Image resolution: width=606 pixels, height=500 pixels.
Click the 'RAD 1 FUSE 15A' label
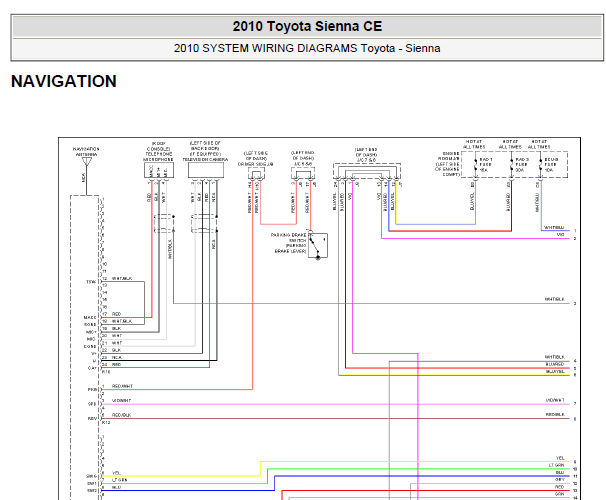pos(486,164)
